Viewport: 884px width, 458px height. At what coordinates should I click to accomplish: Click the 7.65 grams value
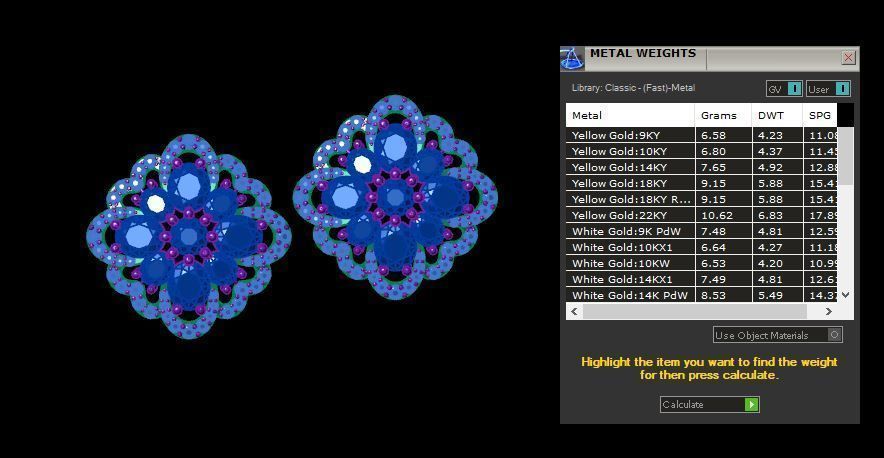pos(713,168)
